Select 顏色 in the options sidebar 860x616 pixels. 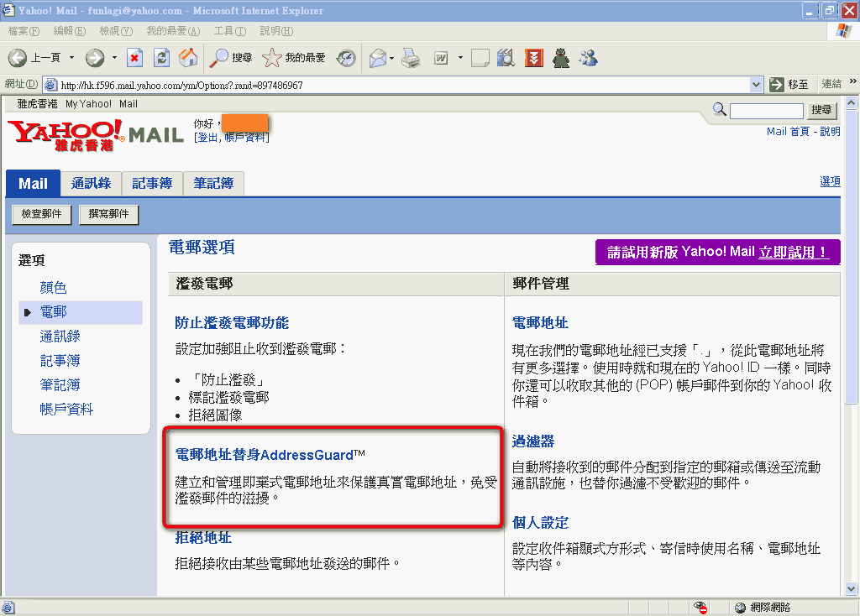[x=53, y=288]
